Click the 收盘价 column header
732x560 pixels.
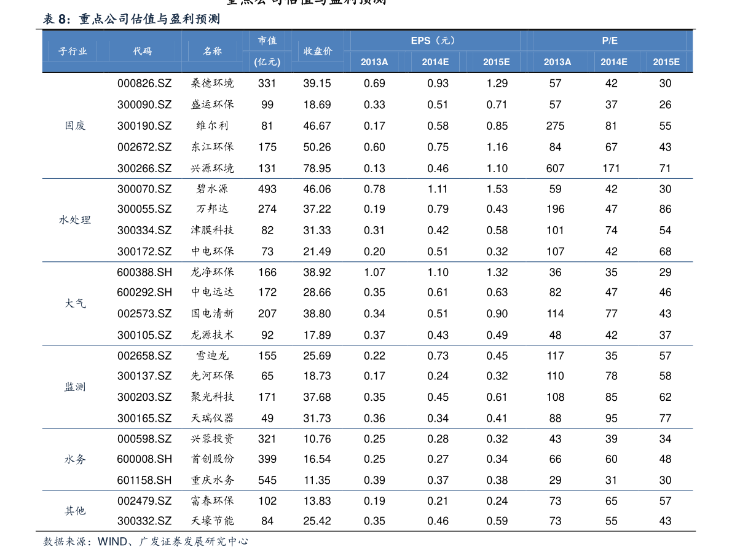pos(318,52)
